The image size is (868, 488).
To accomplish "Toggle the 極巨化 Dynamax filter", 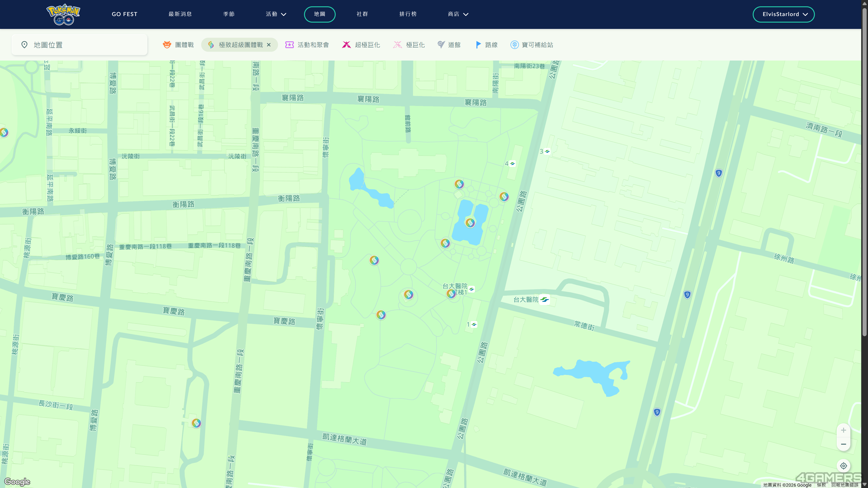I will (x=409, y=45).
